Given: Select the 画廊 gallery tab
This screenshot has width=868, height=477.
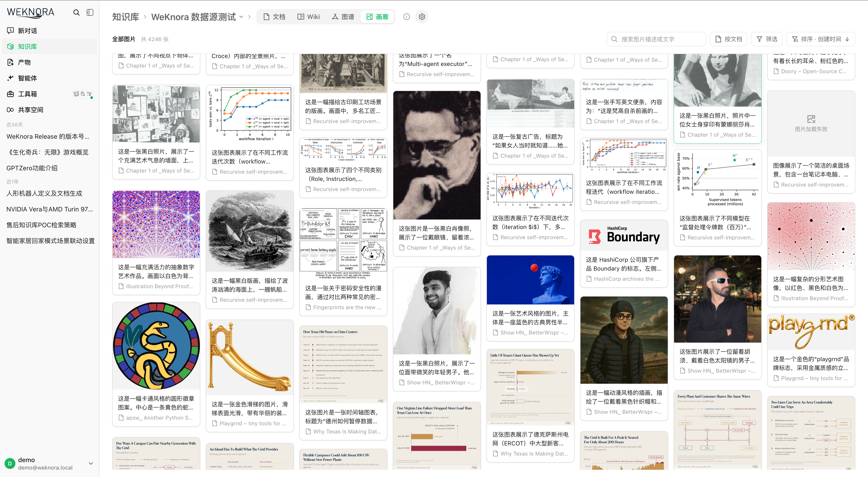Looking at the screenshot, I should (377, 16).
